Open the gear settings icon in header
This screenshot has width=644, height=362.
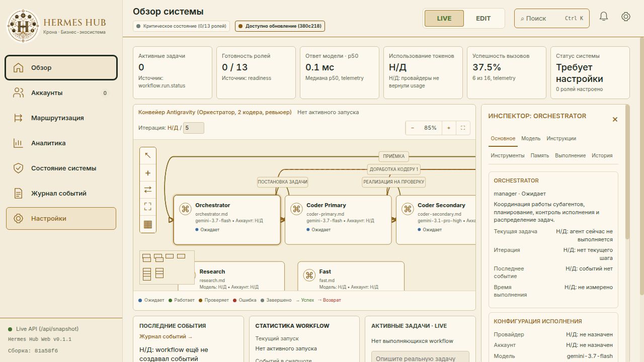tap(626, 17)
